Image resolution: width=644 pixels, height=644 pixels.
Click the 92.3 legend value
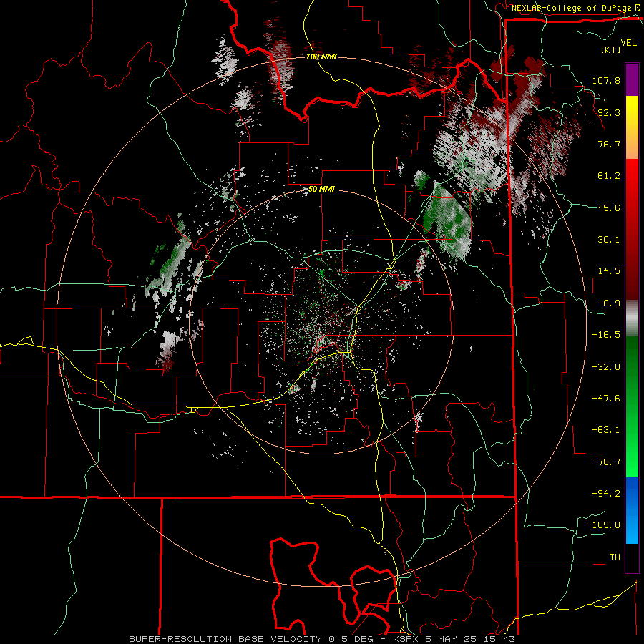(x=609, y=112)
